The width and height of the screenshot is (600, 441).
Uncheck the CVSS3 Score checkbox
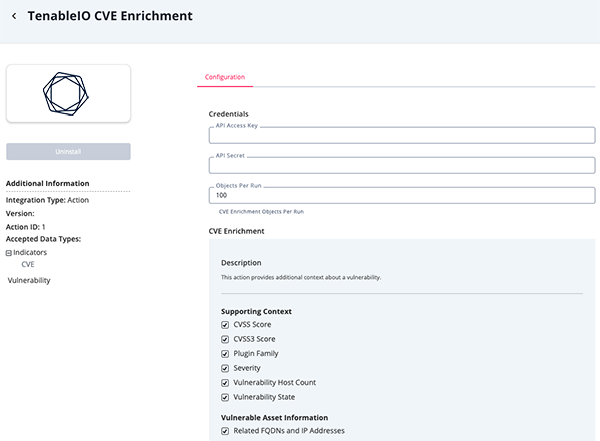click(225, 340)
